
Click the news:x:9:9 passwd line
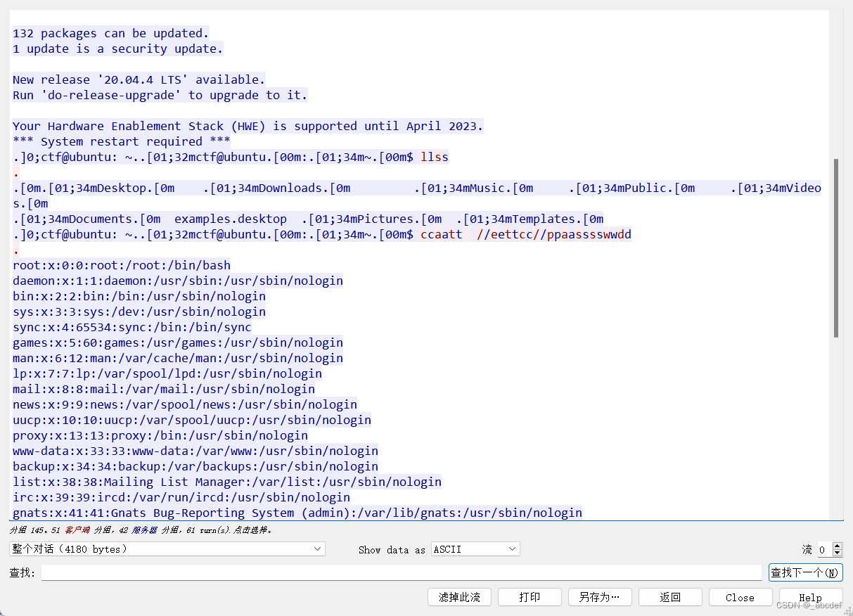[x=185, y=404]
